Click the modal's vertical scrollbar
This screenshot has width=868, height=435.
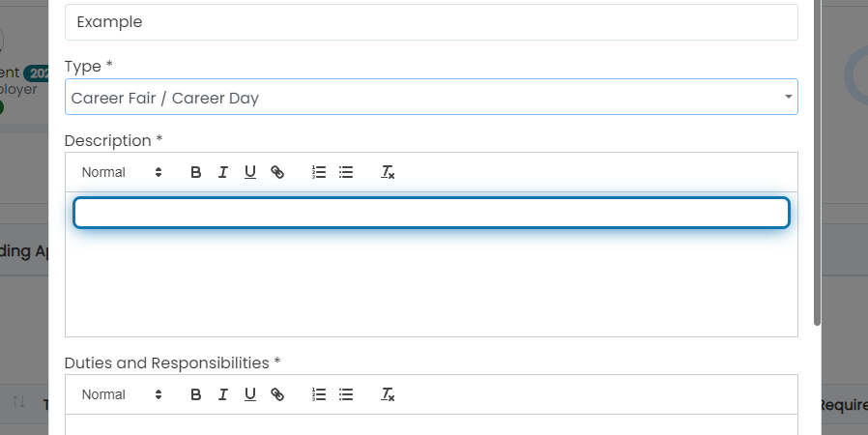tap(817, 162)
